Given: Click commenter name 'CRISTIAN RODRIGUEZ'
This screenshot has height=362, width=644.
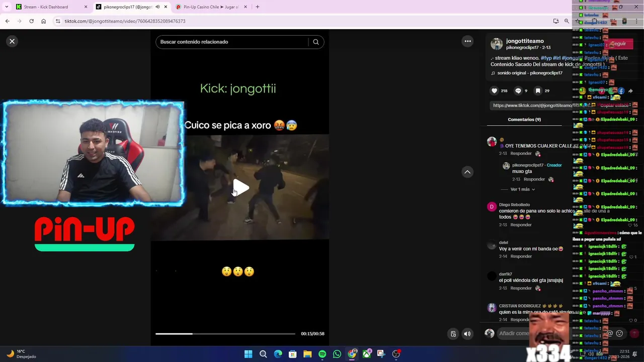Looking at the screenshot, I should [520, 306].
